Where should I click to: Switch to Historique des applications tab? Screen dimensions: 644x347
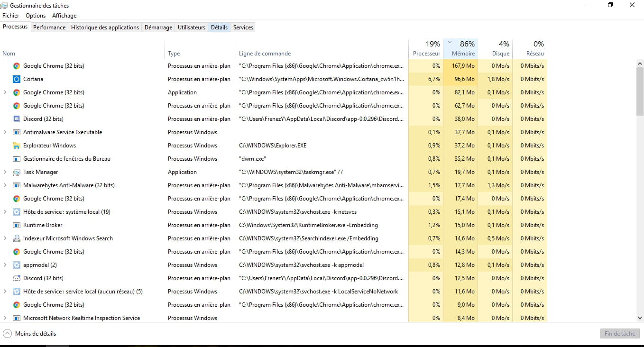coord(105,27)
